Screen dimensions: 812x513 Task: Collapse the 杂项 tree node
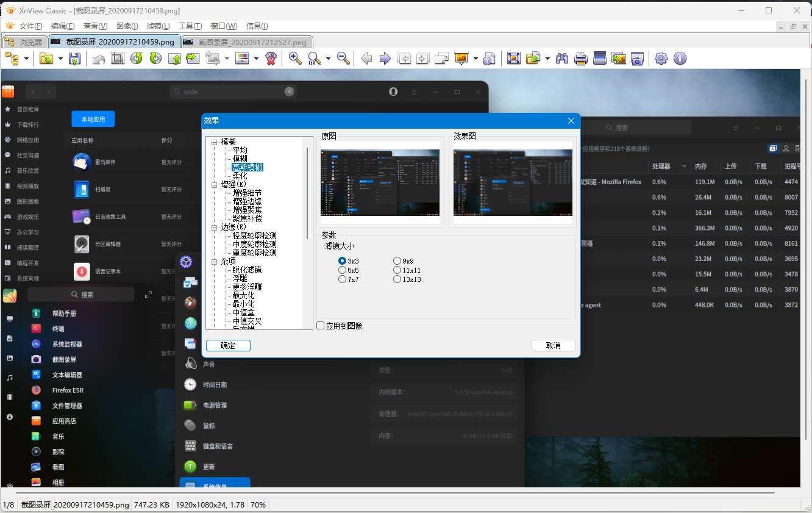click(x=215, y=261)
